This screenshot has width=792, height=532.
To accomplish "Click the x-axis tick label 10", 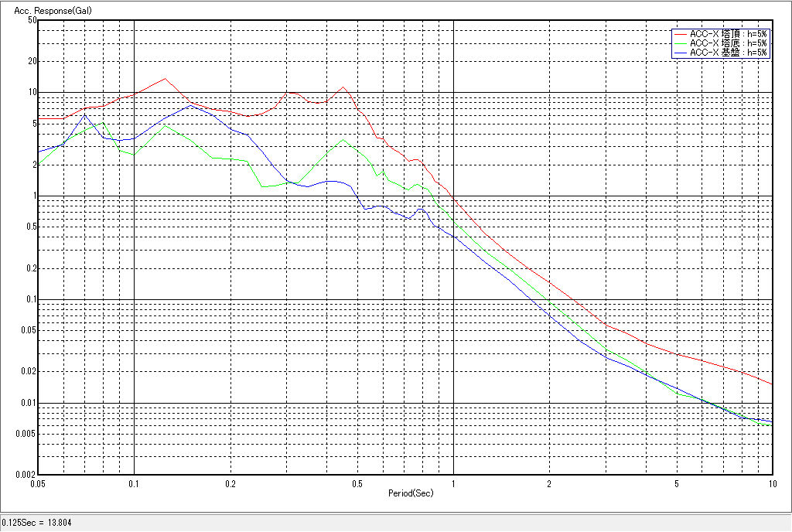I will pyautogui.click(x=770, y=484).
